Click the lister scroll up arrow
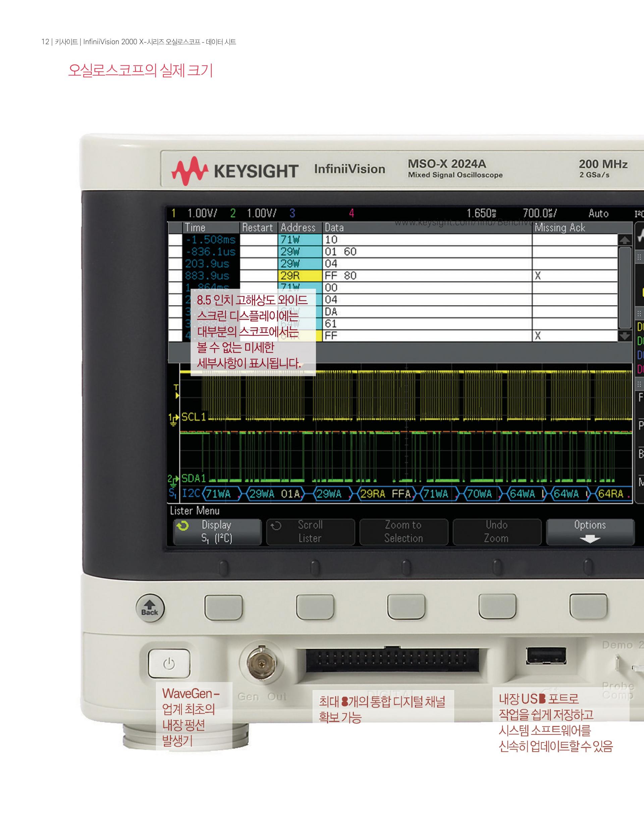Image resolution: width=644 pixels, height=833 pixels. [625, 240]
